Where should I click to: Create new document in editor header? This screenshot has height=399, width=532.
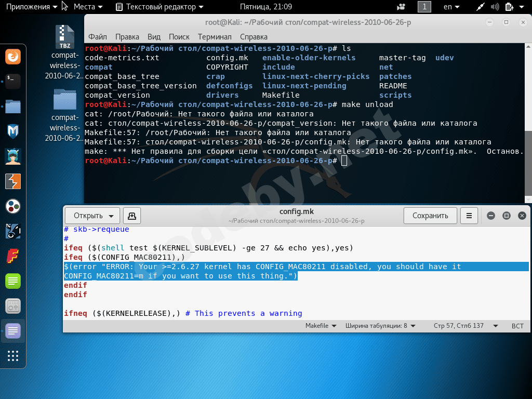[131, 216]
